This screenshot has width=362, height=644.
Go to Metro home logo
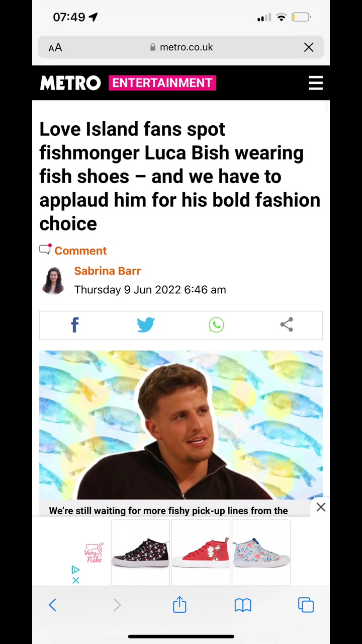click(x=70, y=83)
